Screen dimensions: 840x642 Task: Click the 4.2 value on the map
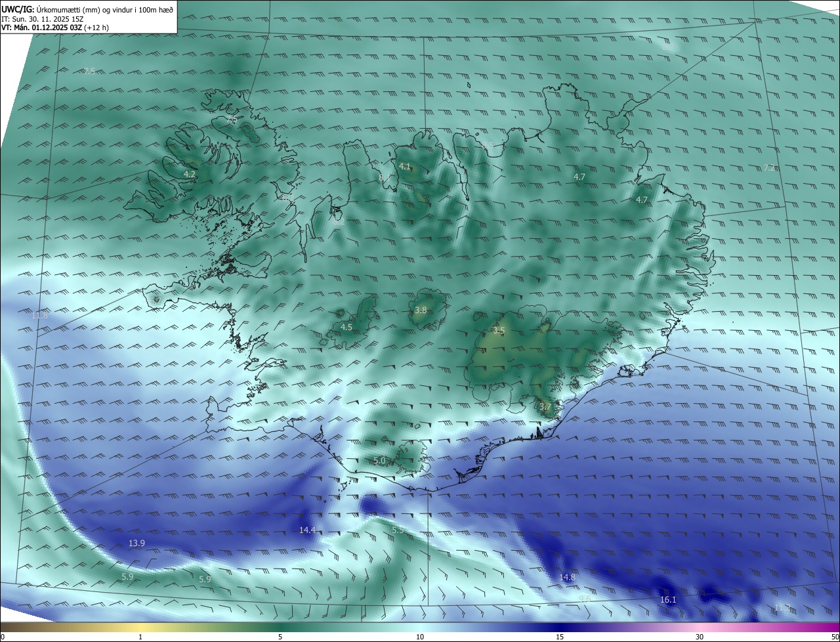click(190, 175)
